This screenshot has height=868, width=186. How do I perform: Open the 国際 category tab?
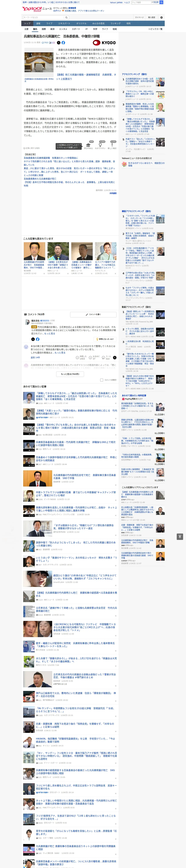point(44,29)
